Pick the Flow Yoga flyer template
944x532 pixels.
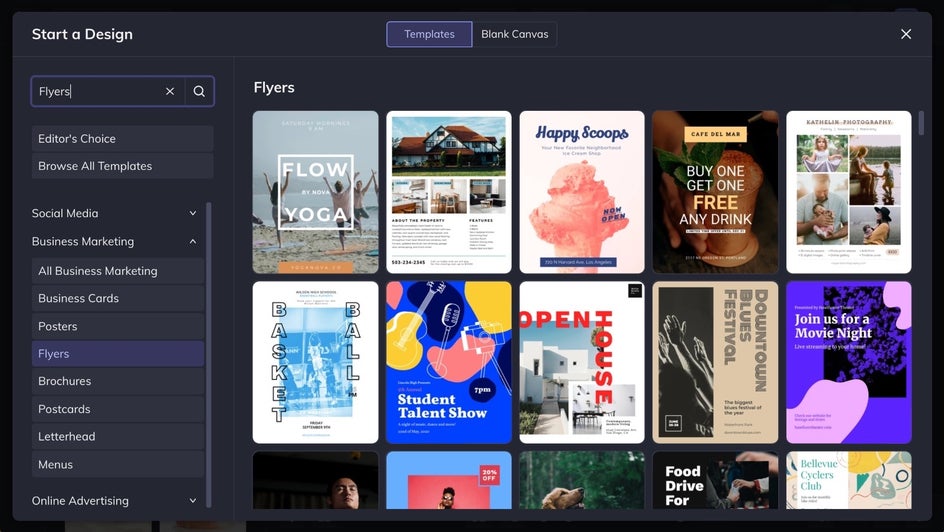point(315,192)
